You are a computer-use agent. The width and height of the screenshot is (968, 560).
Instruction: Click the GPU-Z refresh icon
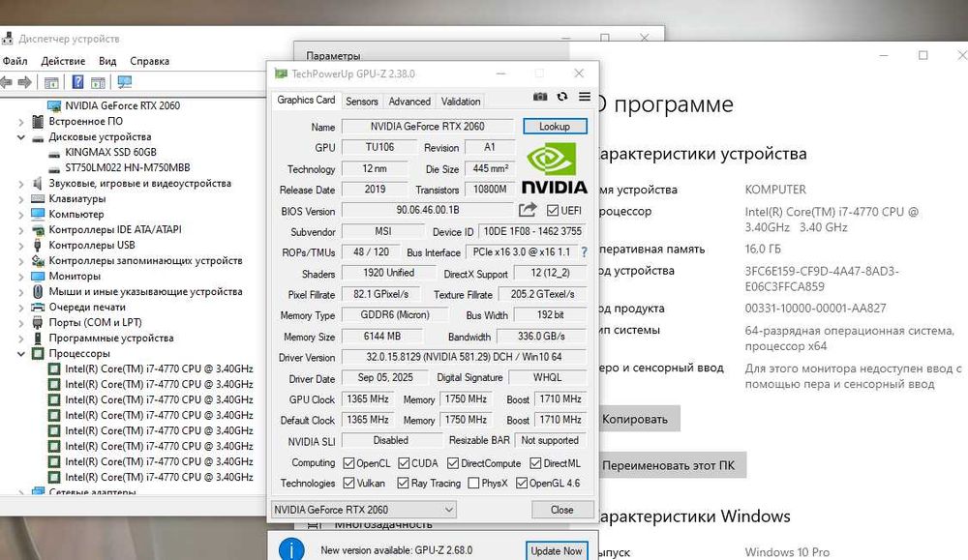[561, 97]
